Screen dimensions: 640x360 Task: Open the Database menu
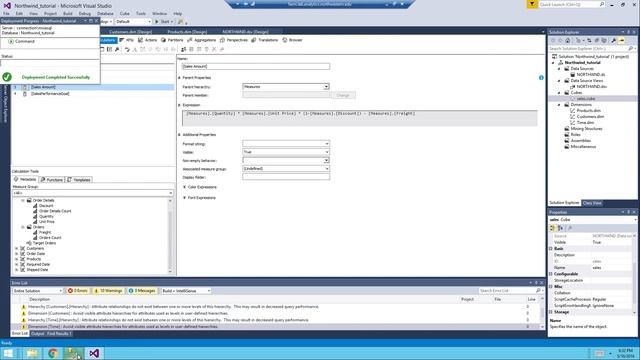tap(105, 13)
